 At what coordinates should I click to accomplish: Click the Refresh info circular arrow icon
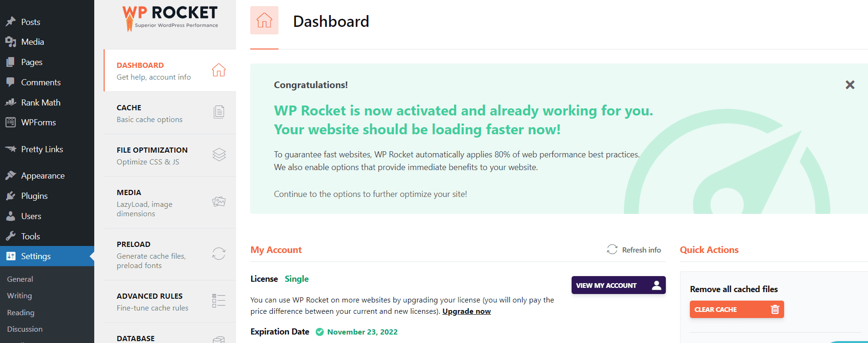pyautogui.click(x=612, y=249)
